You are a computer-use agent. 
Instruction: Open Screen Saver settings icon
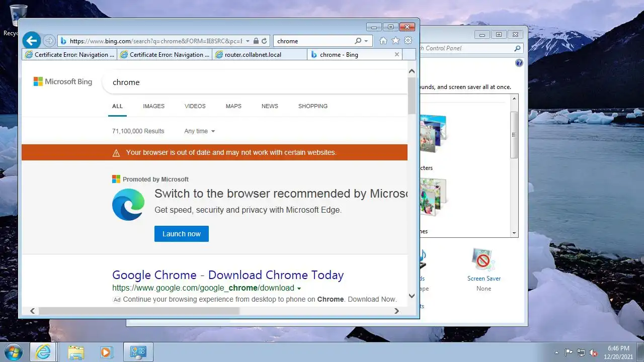484,260
